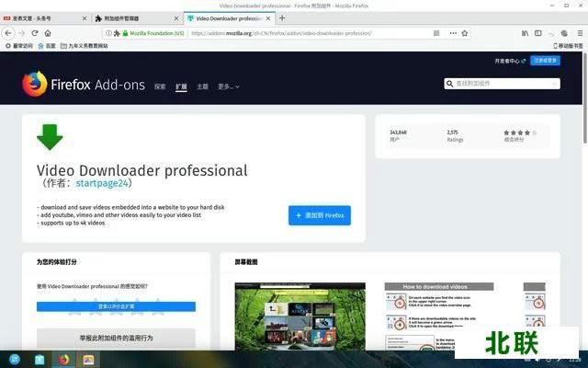Open a new tab with the plus button
This screenshot has width=588, height=368.
coord(282,18)
